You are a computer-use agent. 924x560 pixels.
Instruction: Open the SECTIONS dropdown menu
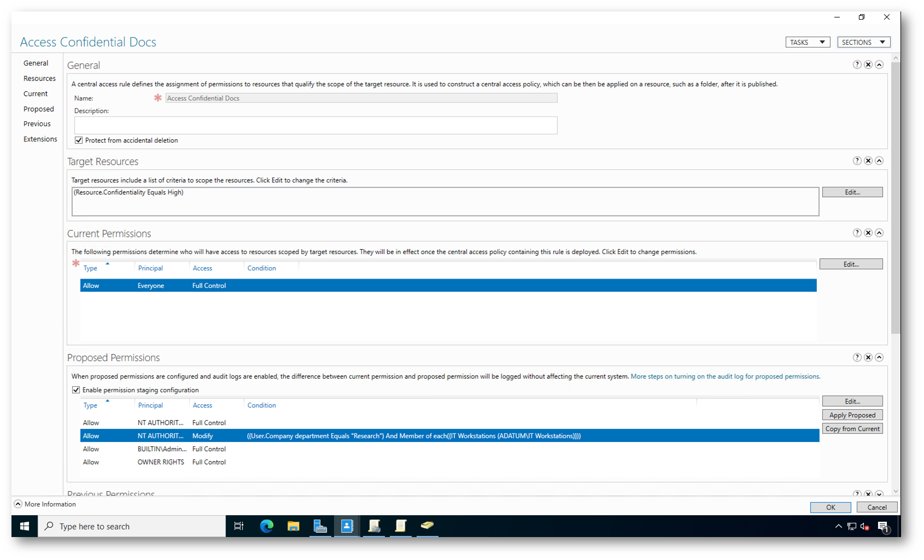[x=864, y=42]
